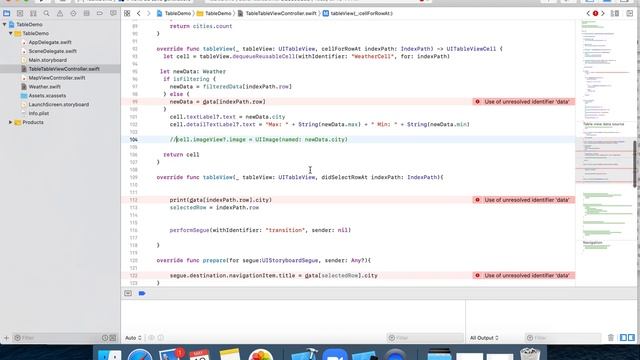Viewport: 640px width, 360px height.
Task: Show recent files filter clock icon
Action: point(105,338)
